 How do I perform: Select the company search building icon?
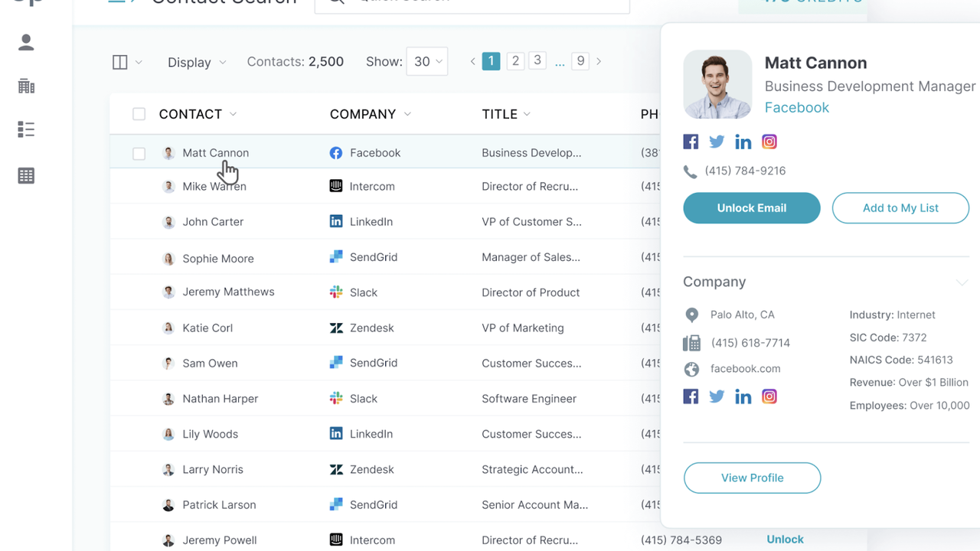25,86
